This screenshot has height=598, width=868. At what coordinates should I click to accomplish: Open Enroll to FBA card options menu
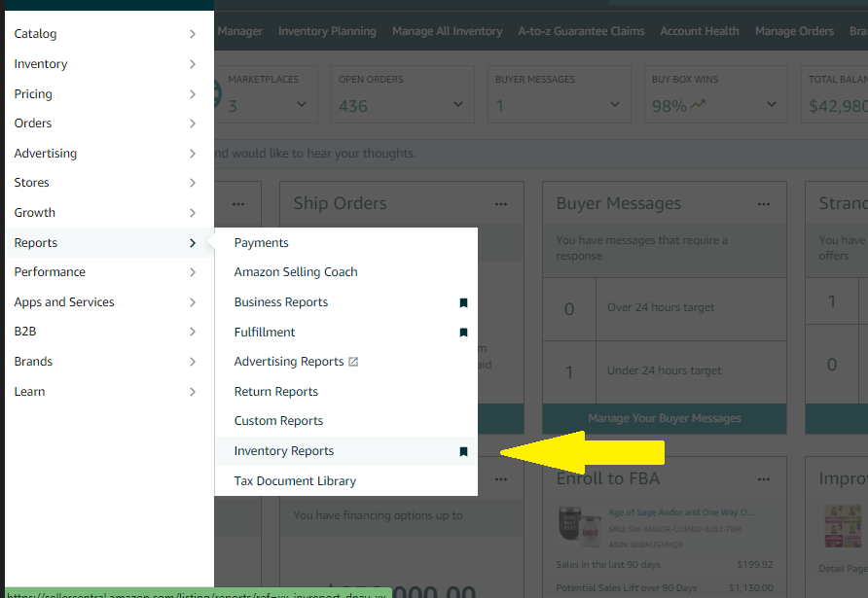[764, 479]
